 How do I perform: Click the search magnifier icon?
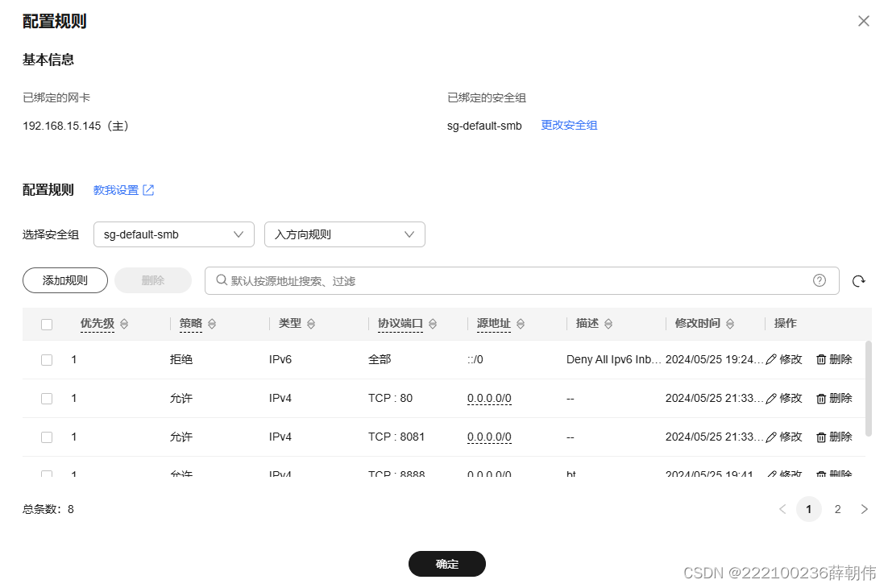coord(221,280)
